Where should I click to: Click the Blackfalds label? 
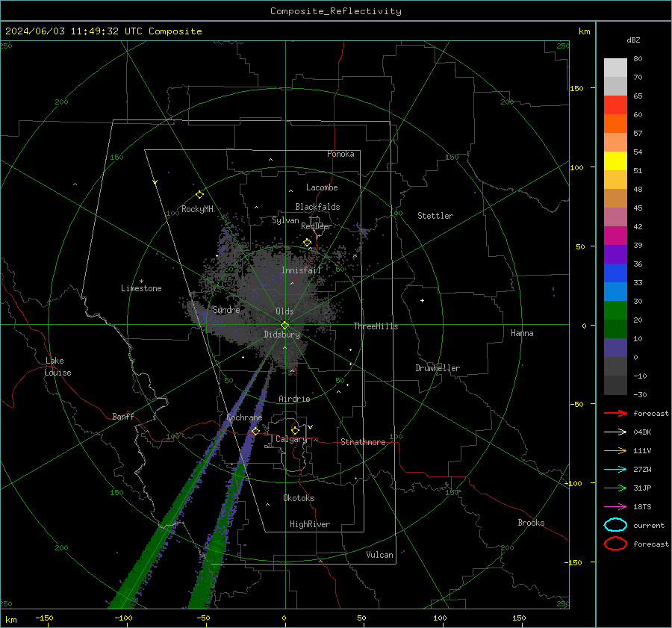(317, 207)
